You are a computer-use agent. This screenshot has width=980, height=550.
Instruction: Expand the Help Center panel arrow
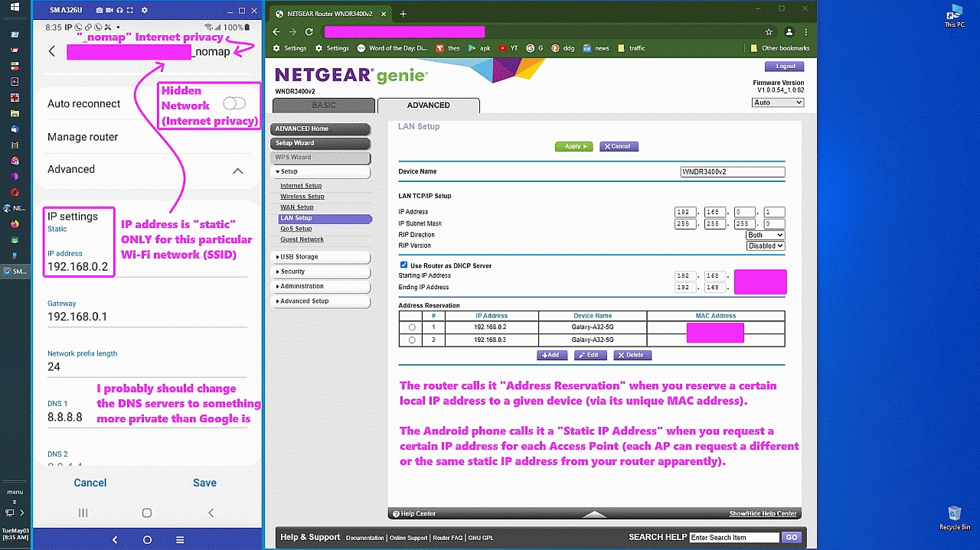click(x=594, y=514)
